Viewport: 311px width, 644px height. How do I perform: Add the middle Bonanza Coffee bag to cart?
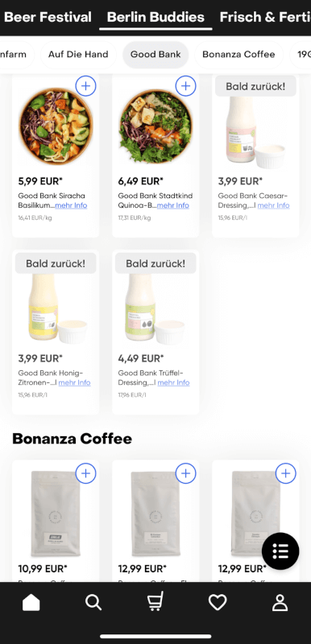click(185, 473)
